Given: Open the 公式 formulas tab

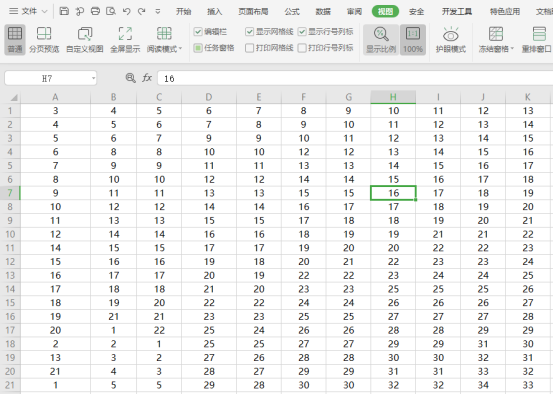Looking at the screenshot, I should pos(292,12).
